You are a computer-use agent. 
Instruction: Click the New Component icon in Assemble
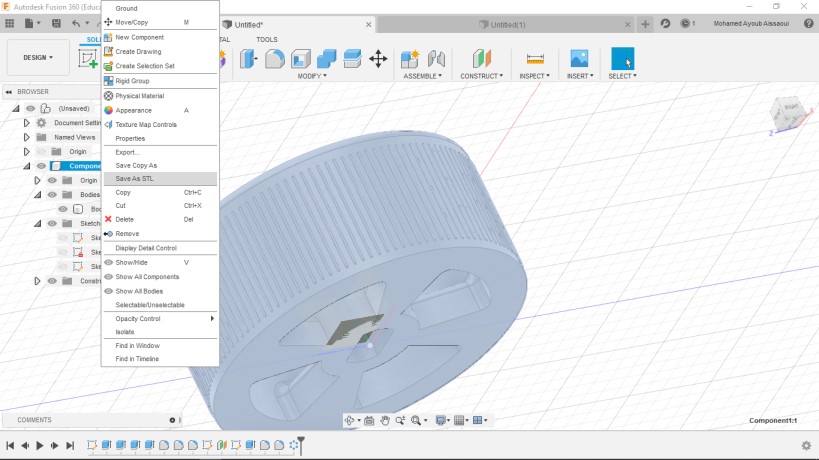[410, 58]
